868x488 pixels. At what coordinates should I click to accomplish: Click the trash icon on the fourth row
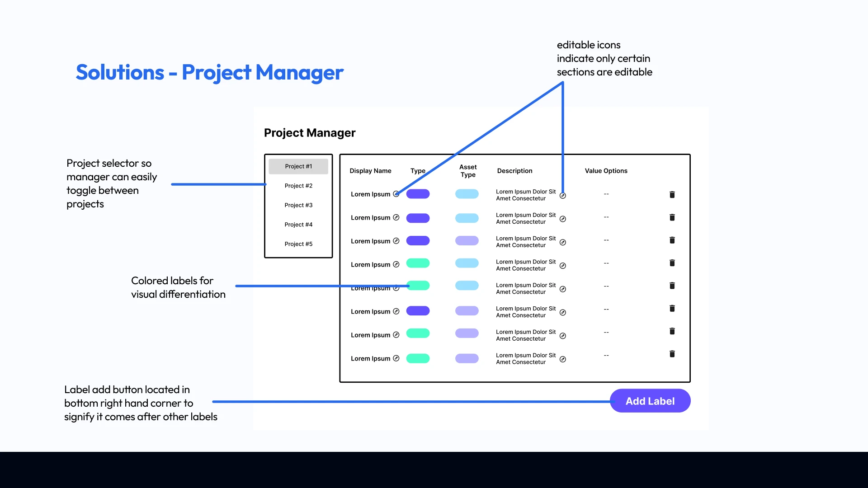coord(672,263)
